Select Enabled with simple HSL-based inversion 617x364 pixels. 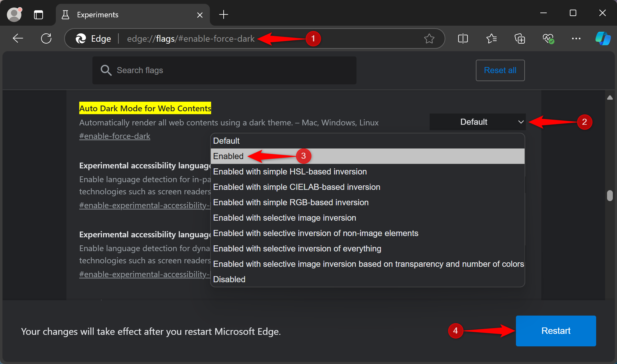[x=290, y=172]
